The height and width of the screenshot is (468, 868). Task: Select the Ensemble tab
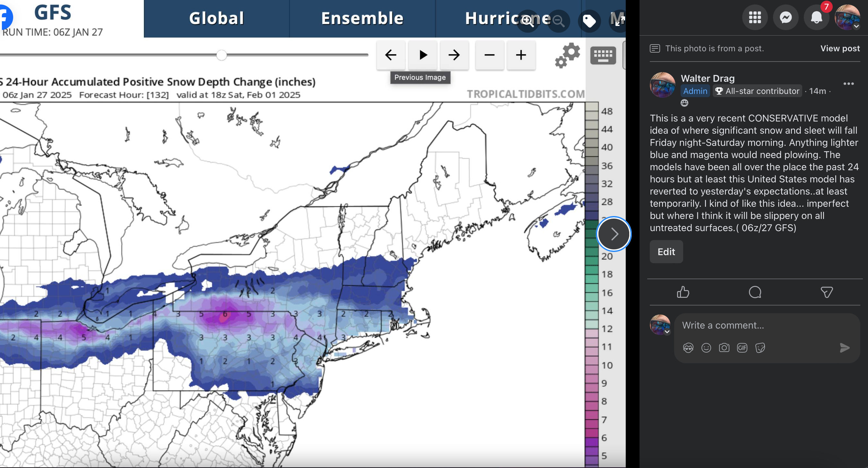[x=362, y=18]
